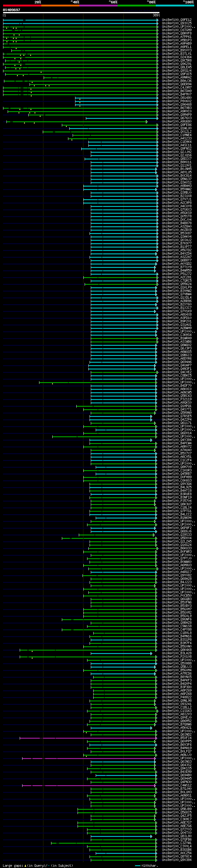Open hit UniRef100_Q9FE12 label
Image resolution: width=197 pixels, height=868 pixels.
coord(176,20)
